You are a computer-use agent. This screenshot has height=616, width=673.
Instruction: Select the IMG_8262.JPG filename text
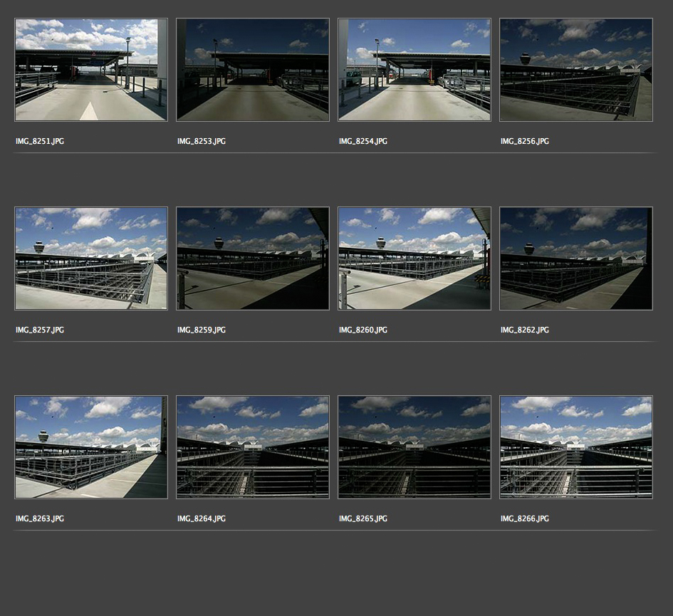click(x=525, y=330)
